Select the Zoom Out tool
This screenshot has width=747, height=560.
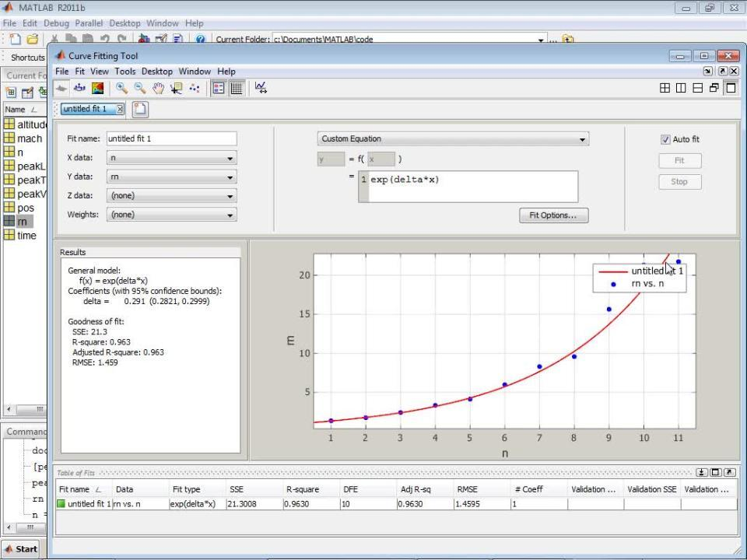[139, 88]
